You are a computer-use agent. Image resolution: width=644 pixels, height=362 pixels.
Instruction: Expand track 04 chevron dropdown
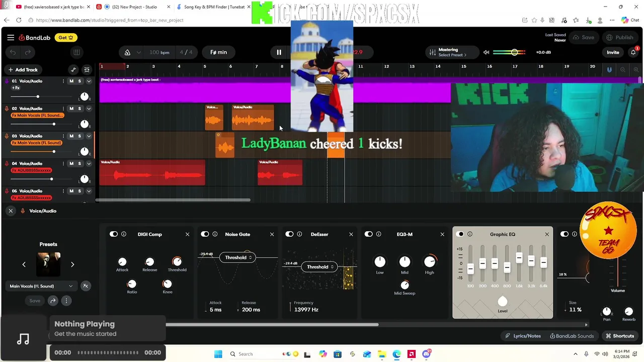pyautogui.click(x=89, y=163)
